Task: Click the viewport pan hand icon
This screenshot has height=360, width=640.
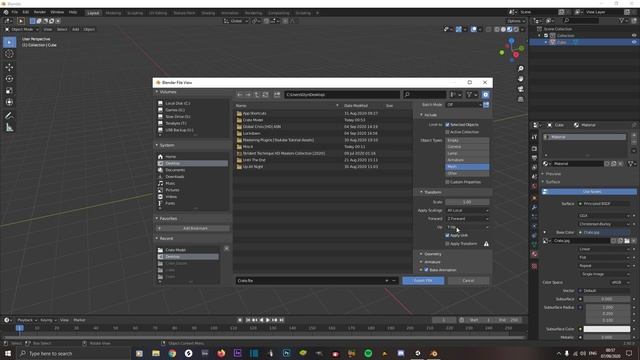Action: (520, 79)
